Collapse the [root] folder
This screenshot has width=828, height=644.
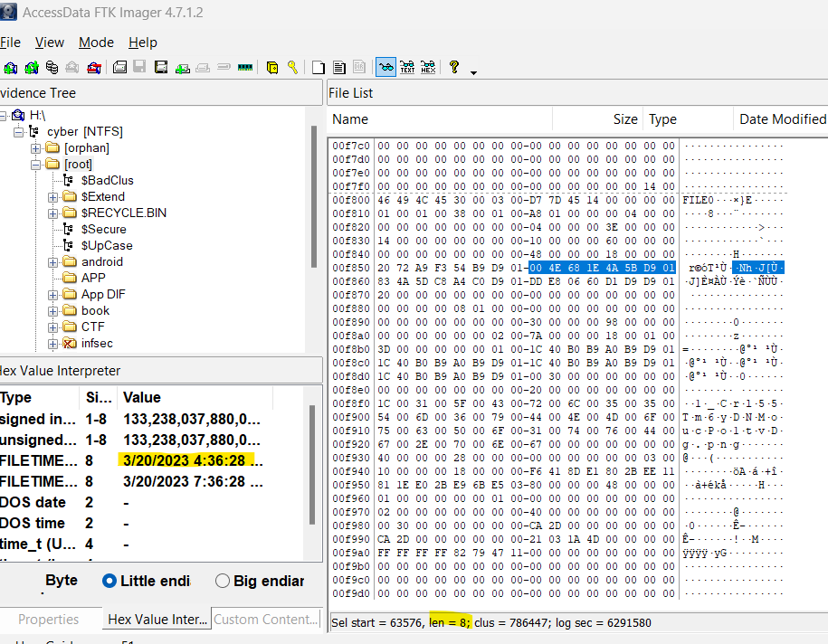35,165
